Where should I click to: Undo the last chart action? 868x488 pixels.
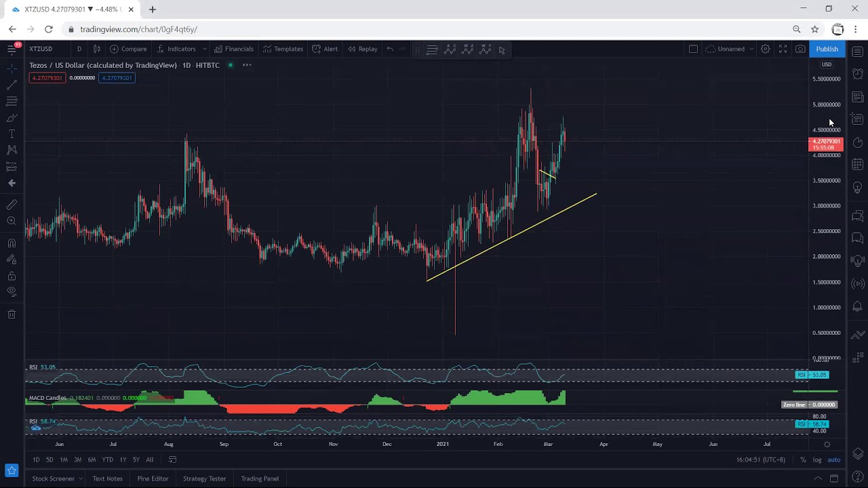pos(389,49)
